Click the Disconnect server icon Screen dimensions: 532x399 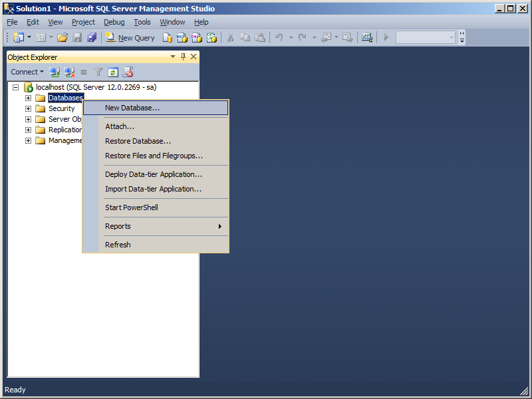click(69, 72)
